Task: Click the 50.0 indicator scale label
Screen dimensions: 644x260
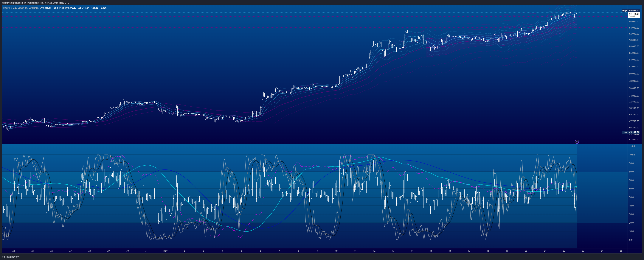Action: click(x=631, y=197)
